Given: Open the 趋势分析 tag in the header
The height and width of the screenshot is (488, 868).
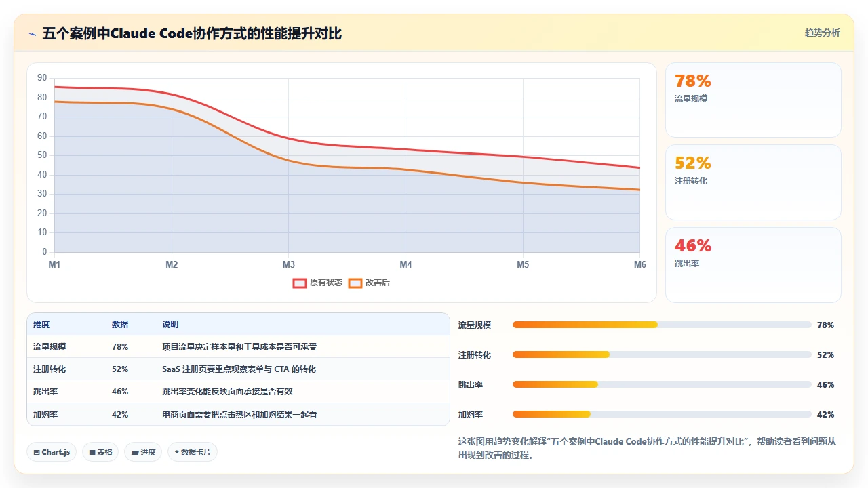Looking at the screenshot, I should pyautogui.click(x=822, y=33).
